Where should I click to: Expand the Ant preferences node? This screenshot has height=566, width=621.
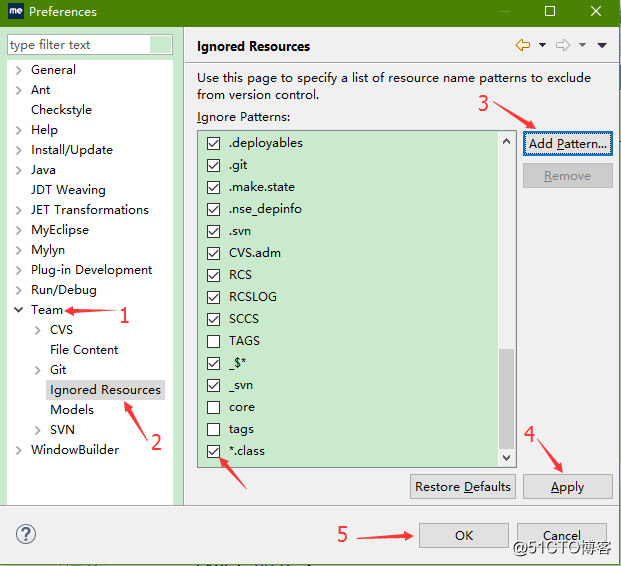(x=18, y=90)
